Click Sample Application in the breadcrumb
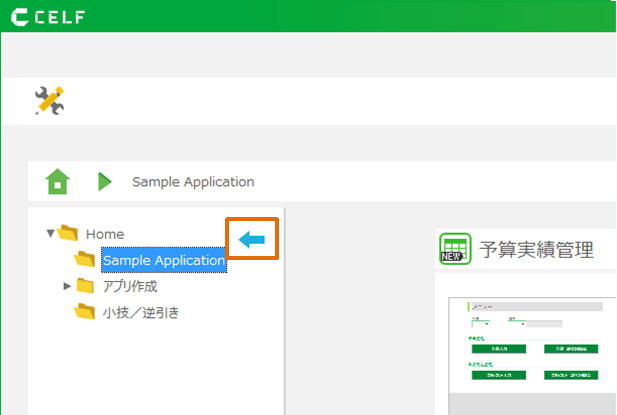617x415 pixels. pos(193,182)
